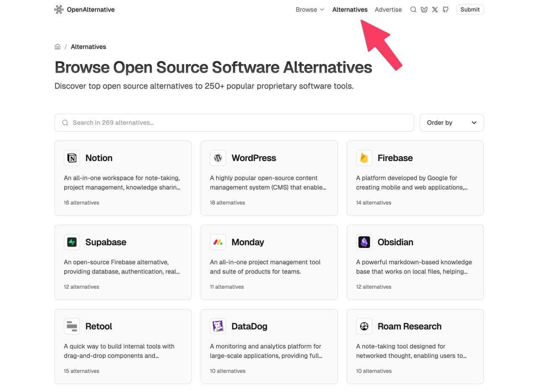Click "18 alternatives" on the WordPress card
This screenshot has height=392, width=537.
[x=227, y=203]
